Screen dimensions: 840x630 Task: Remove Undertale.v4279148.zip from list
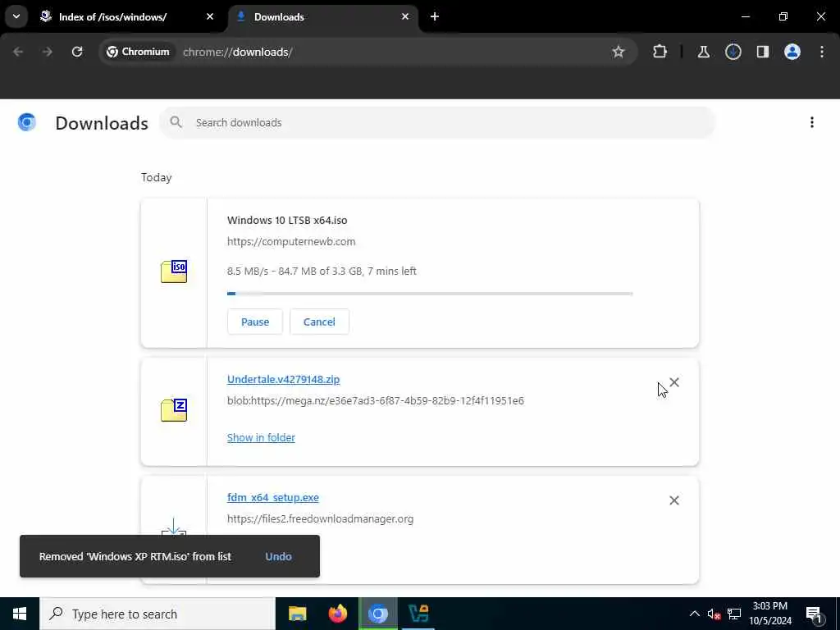[674, 382]
